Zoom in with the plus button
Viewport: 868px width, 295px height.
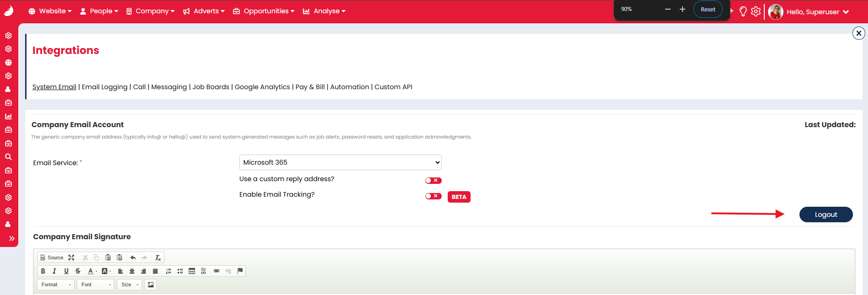click(x=683, y=9)
